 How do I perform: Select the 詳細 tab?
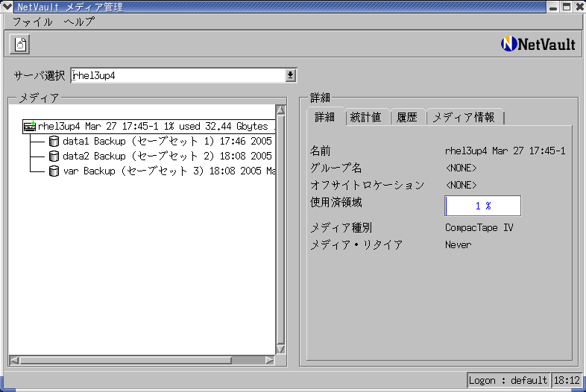point(324,117)
